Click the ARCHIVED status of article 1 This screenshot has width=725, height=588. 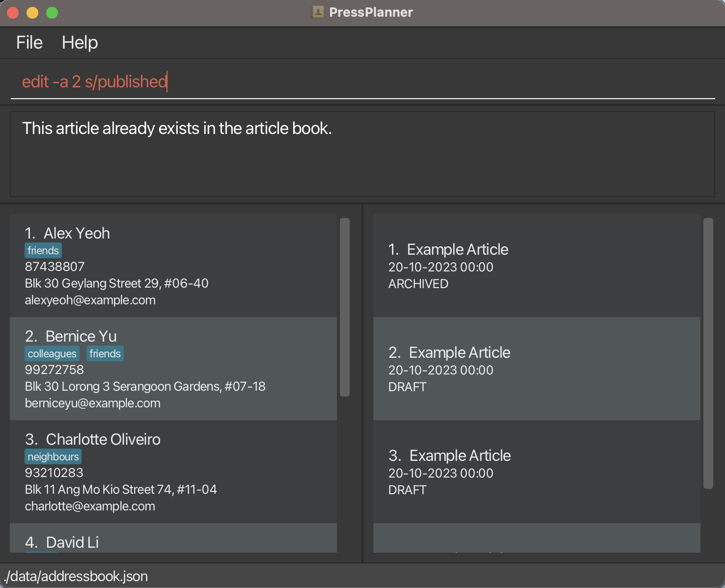click(x=418, y=284)
